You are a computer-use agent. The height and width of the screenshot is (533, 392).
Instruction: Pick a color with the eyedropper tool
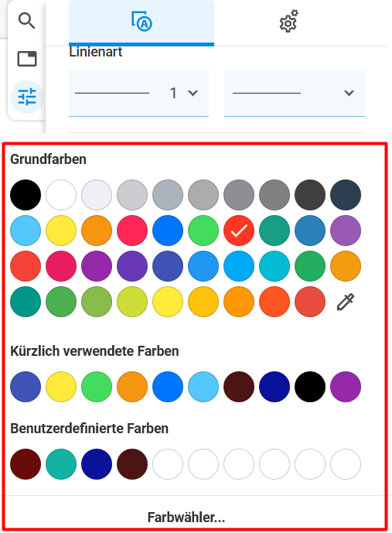tap(346, 302)
